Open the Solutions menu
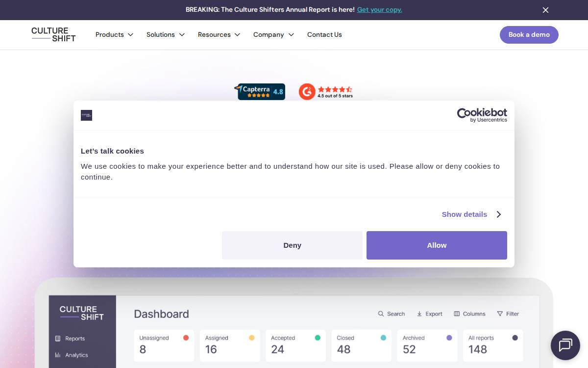 coord(161,35)
